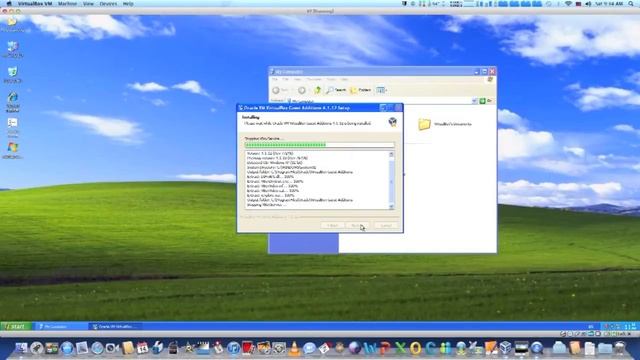Viewport: 640px width, 360px height.
Task: Click the volume icon in menu bar
Action: (x=588, y=4)
